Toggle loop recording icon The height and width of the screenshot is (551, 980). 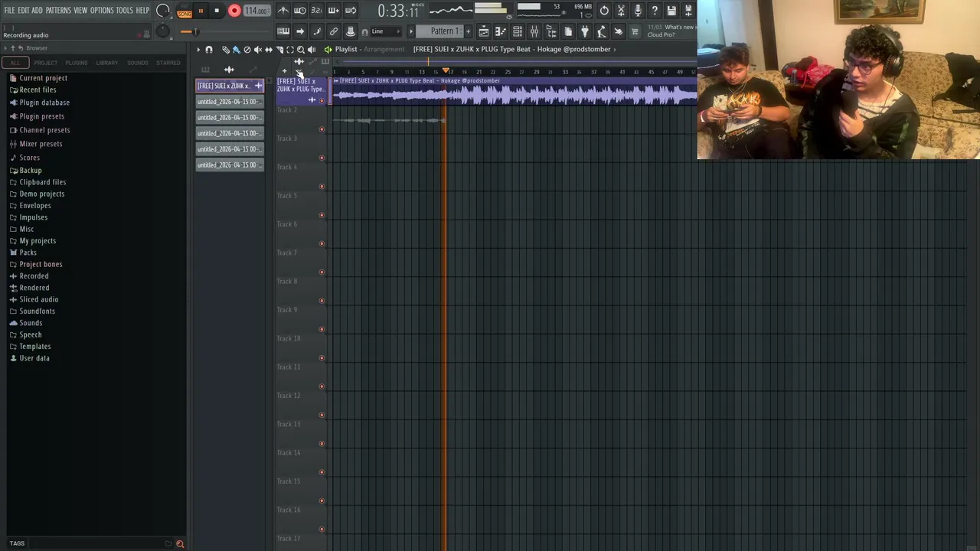pos(351,11)
